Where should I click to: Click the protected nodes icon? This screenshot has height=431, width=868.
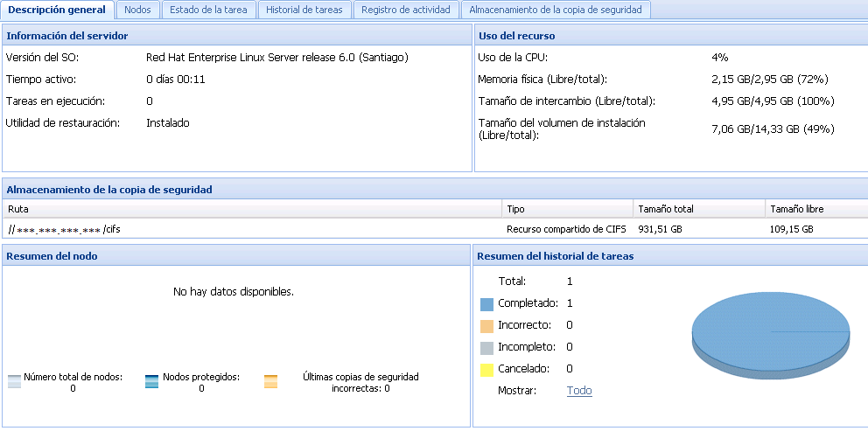pyautogui.click(x=151, y=381)
